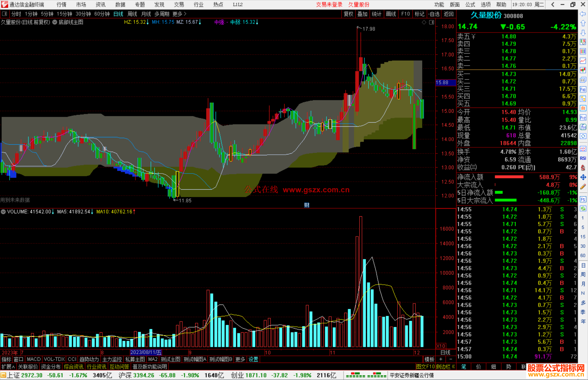
Task: Click the RSI indicator sidebar icon
Action: pyautogui.click(x=583, y=158)
